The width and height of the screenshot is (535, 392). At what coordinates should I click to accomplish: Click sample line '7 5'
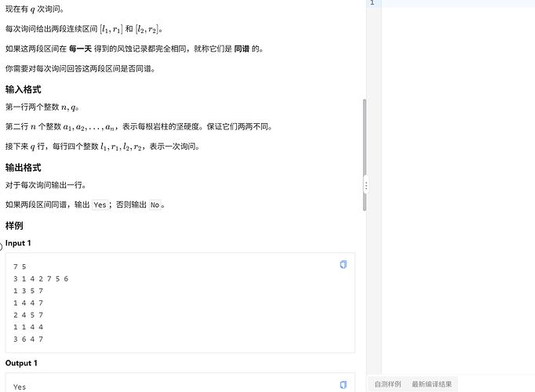coord(20,267)
